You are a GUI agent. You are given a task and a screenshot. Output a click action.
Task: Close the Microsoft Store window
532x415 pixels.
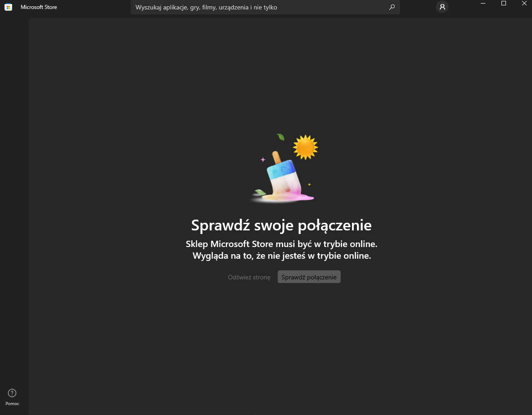point(523,4)
